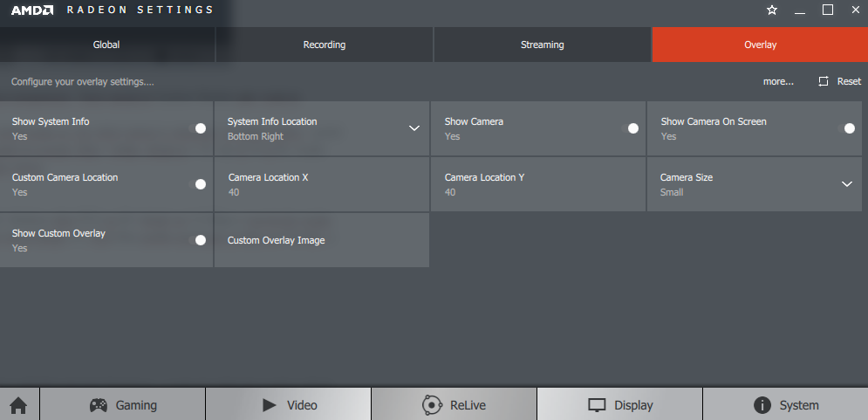The image size is (868, 420).
Task: Expand the System Info Location dropdown
Action: (x=414, y=128)
